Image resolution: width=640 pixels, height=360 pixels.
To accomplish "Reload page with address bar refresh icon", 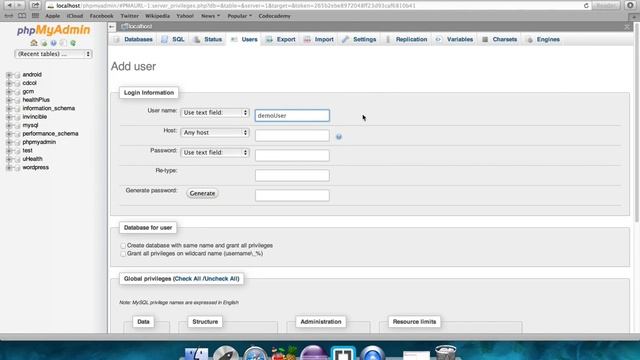I will click(x=586, y=6).
